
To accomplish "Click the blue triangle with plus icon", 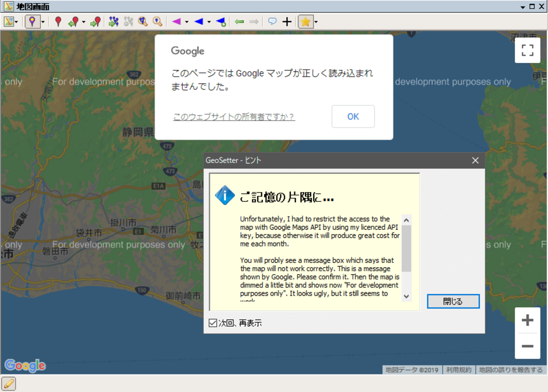I will [221, 21].
